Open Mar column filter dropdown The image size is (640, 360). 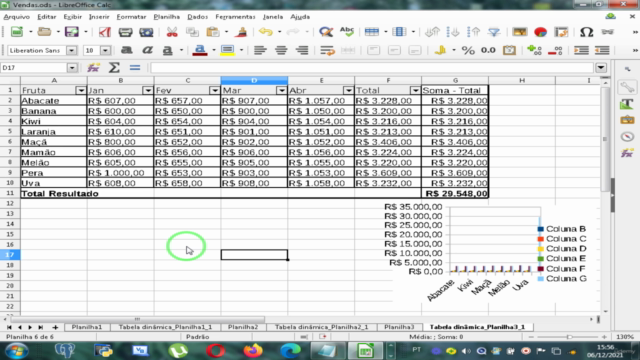pyautogui.click(x=282, y=90)
